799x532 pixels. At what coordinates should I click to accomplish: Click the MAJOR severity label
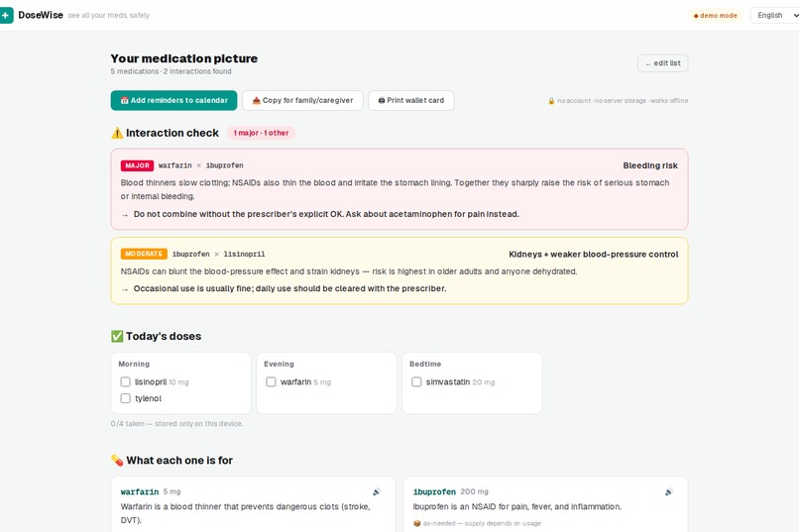coord(137,165)
